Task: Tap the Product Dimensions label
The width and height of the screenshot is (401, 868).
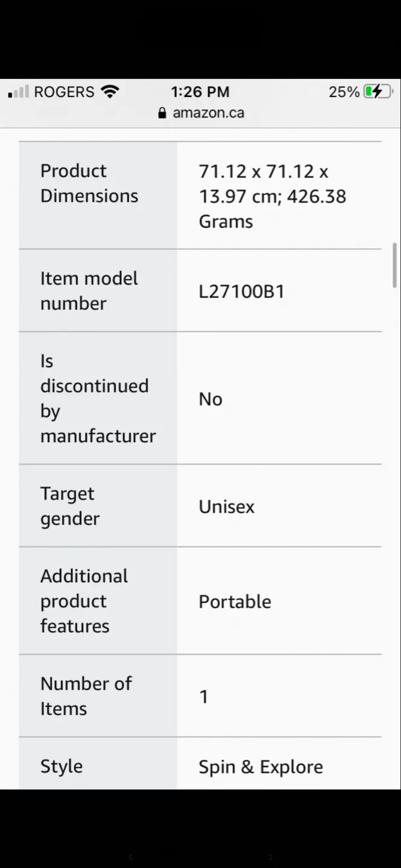Action: click(x=89, y=183)
